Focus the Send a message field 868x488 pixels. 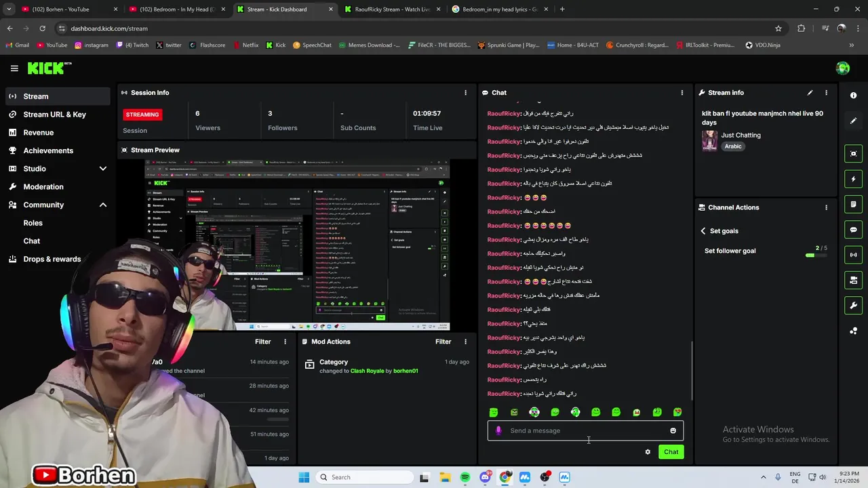(585, 430)
